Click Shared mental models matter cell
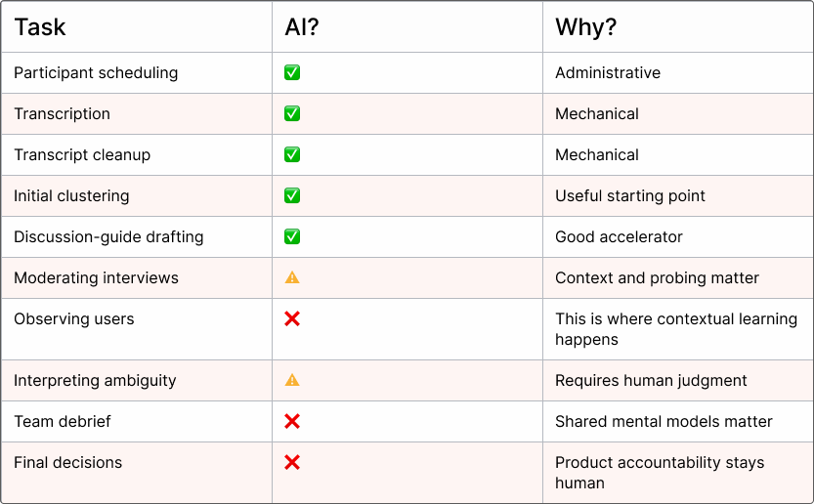Screen dimensions: 814x504 point(678,422)
